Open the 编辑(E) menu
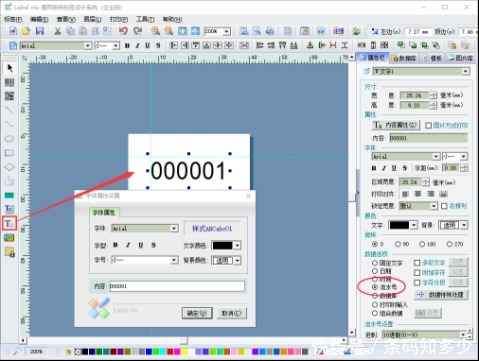 coord(39,19)
